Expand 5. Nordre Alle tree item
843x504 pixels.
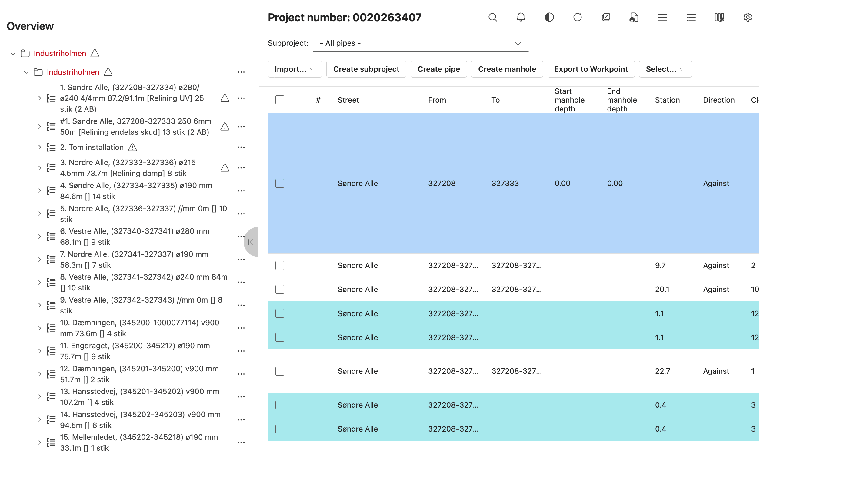(39, 214)
